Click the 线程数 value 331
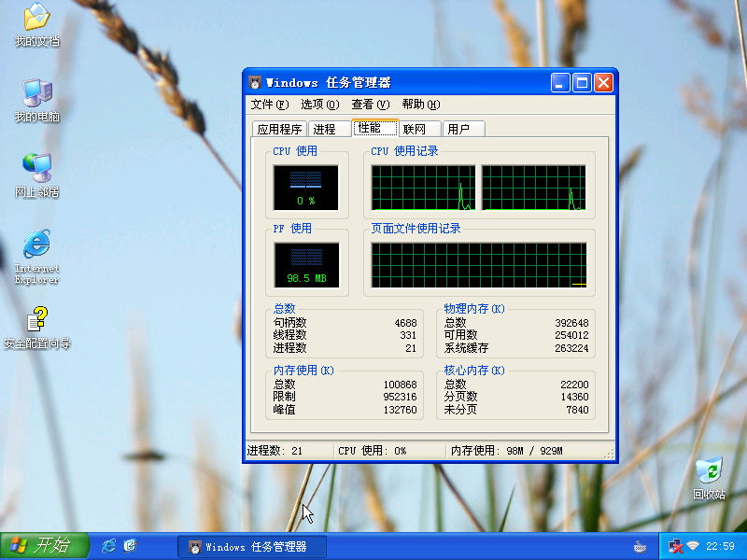Image resolution: width=747 pixels, height=560 pixels. click(408, 335)
